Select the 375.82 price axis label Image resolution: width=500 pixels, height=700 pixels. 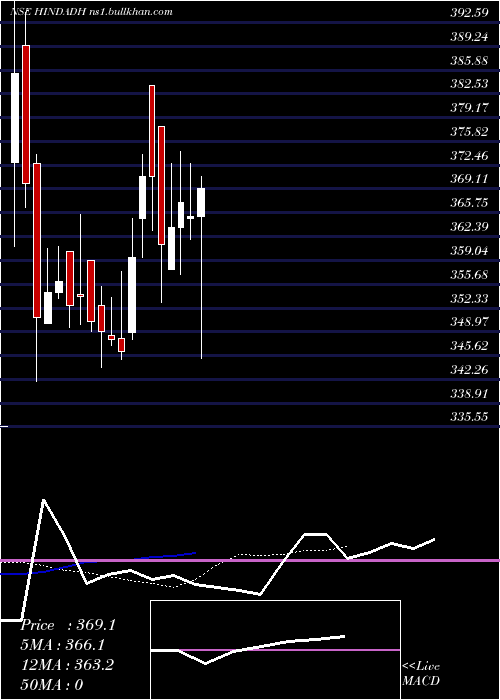coord(469,132)
